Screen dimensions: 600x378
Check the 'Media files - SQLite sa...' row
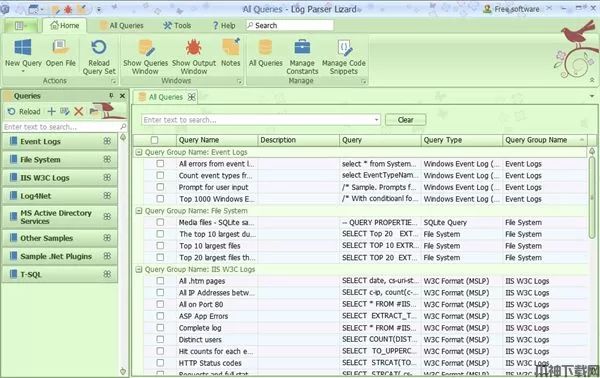point(160,222)
